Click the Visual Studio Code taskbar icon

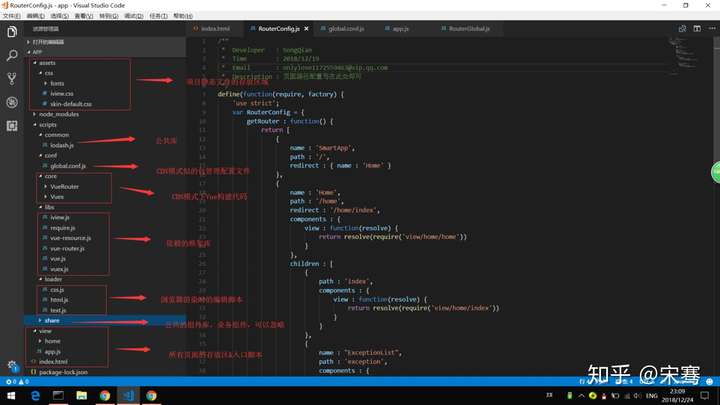[128, 395]
